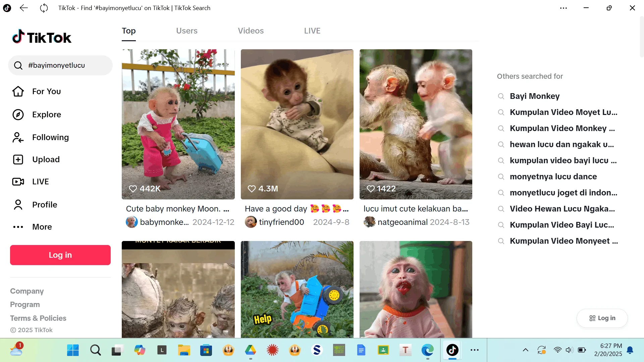Open the Program footer link
Image resolution: width=644 pixels, height=362 pixels.
(25, 305)
